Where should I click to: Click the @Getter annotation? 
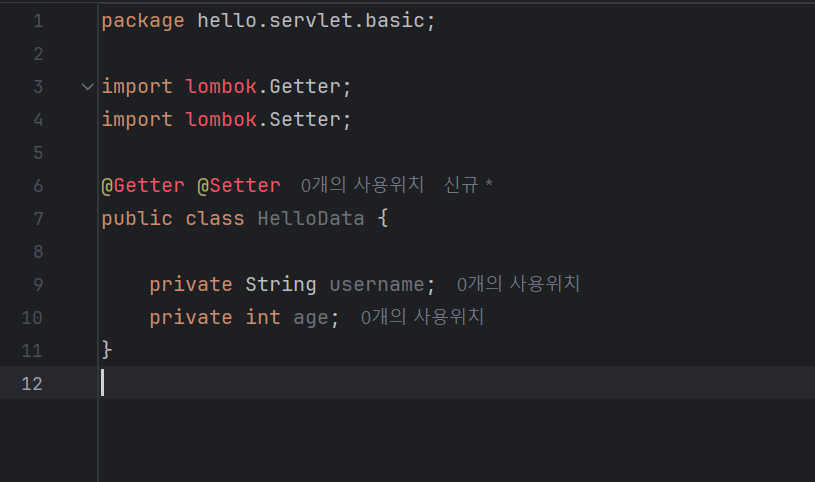[x=143, y=186]
